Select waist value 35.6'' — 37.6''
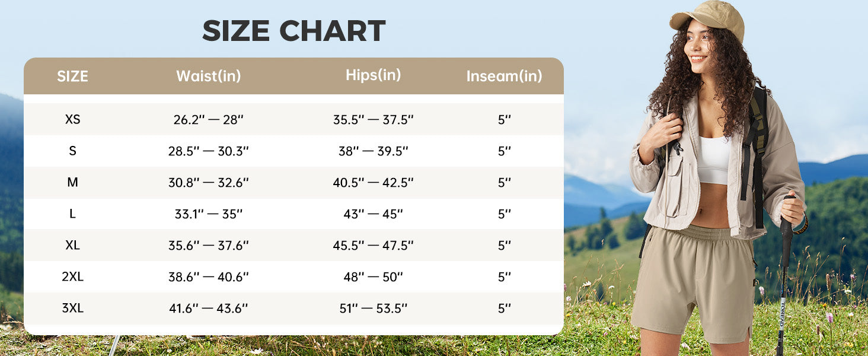Image resolution: width=868 pixels, height=356 pixels. (209, 245)
